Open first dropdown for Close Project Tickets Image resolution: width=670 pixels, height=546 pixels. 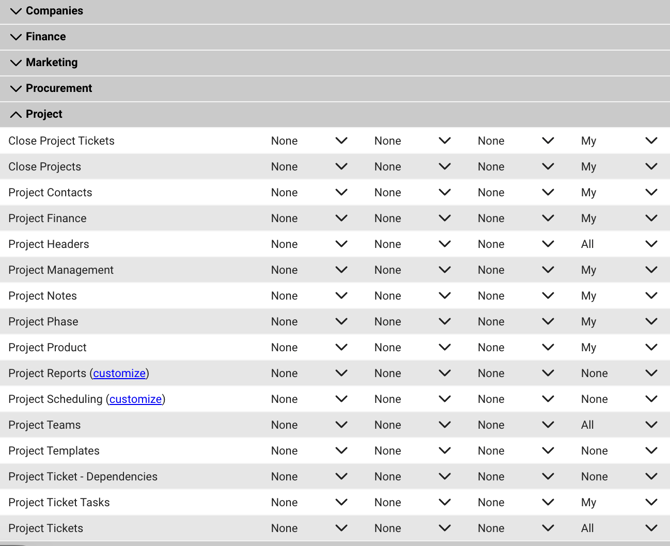pos(310,141)
